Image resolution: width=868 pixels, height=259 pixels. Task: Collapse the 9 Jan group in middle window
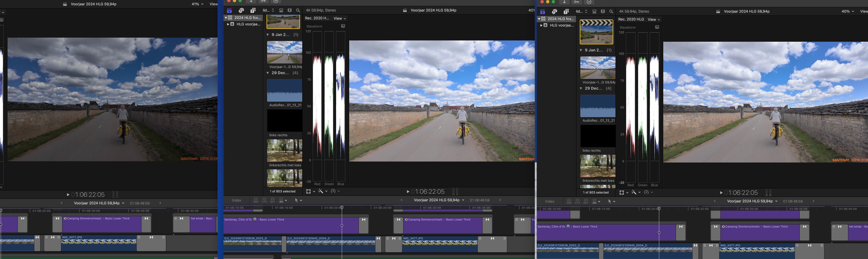click(x=268, y=35)
